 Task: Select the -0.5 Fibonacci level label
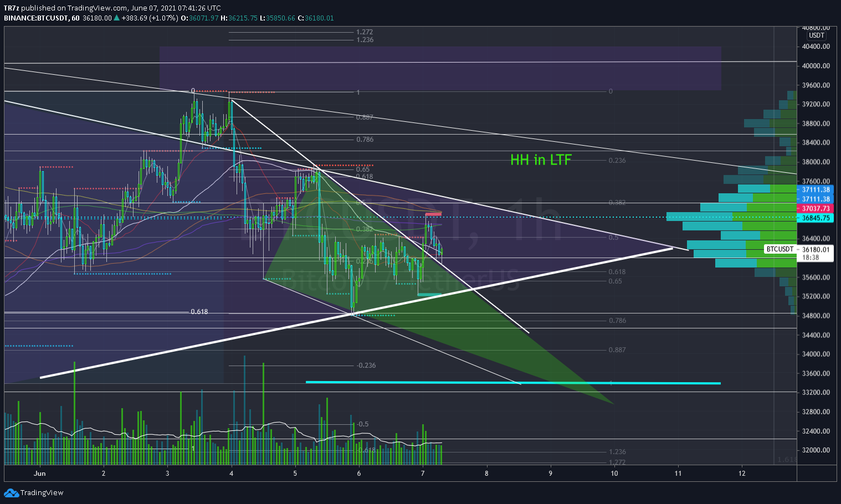click(362, 424)
